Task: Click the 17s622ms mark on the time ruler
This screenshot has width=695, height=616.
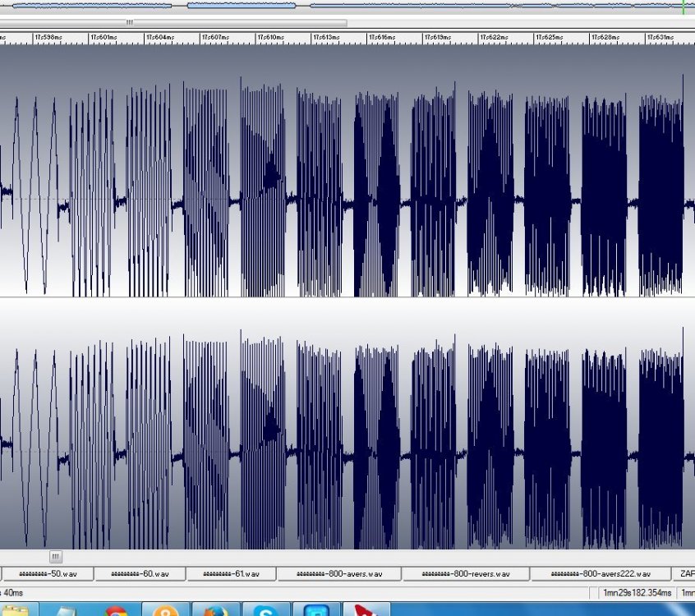Action: (x=493, y=38)
